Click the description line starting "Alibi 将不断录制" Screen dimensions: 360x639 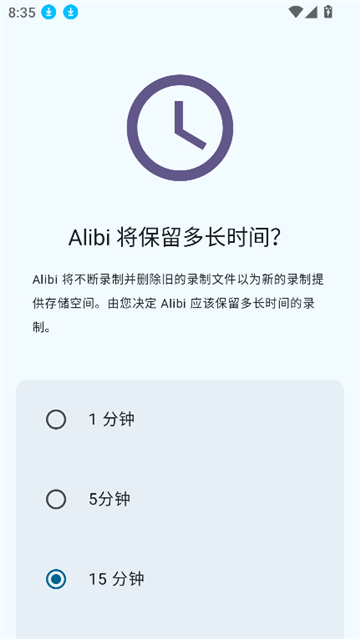[x=178, y=280]
